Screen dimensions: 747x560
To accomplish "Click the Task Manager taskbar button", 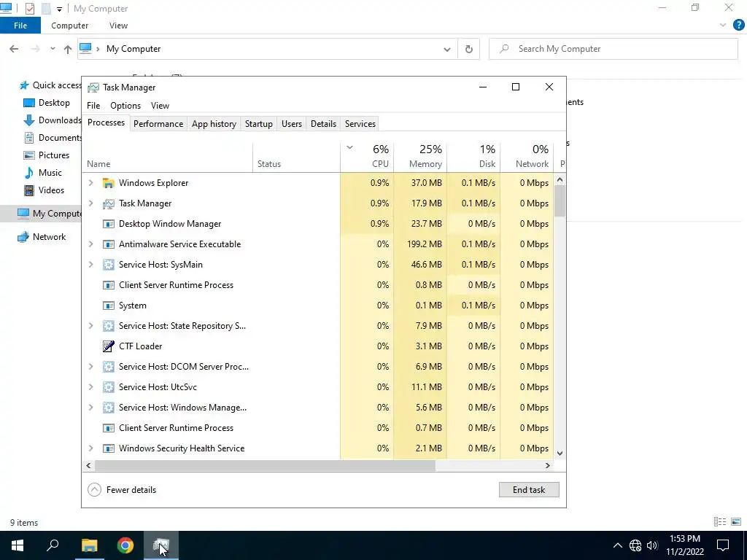I will coord(161,545).
